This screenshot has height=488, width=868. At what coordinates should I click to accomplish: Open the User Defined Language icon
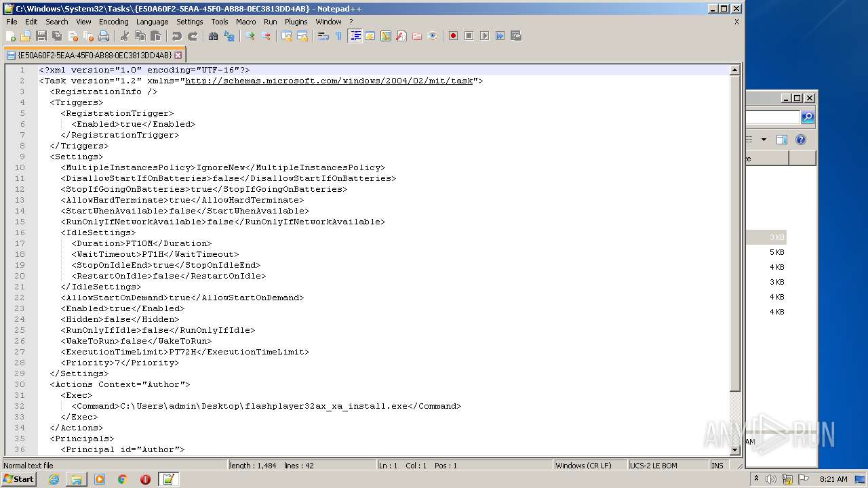pos(370,36)
